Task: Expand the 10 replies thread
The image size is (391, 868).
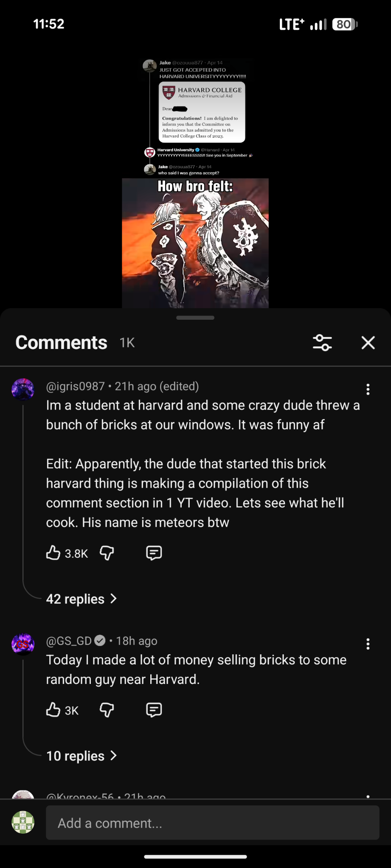Action: [x=82, y=756]
